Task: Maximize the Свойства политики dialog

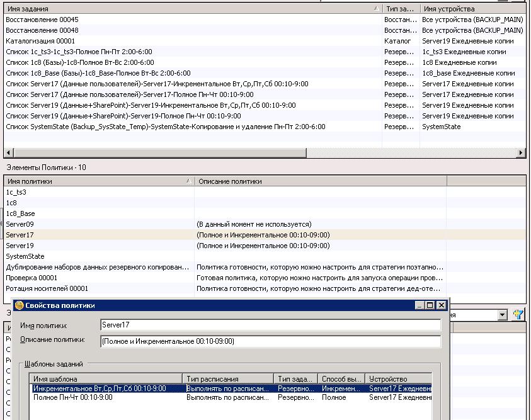Action: [x=430, y=305]
